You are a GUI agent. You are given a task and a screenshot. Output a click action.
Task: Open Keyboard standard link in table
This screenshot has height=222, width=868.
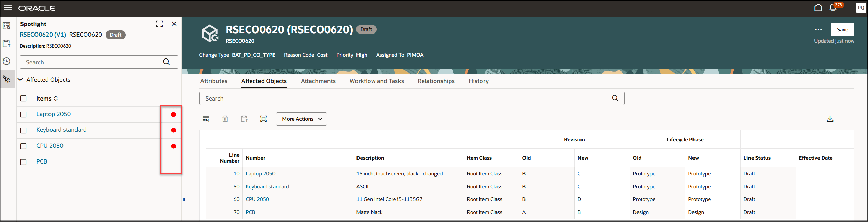[x=267, y=187]
